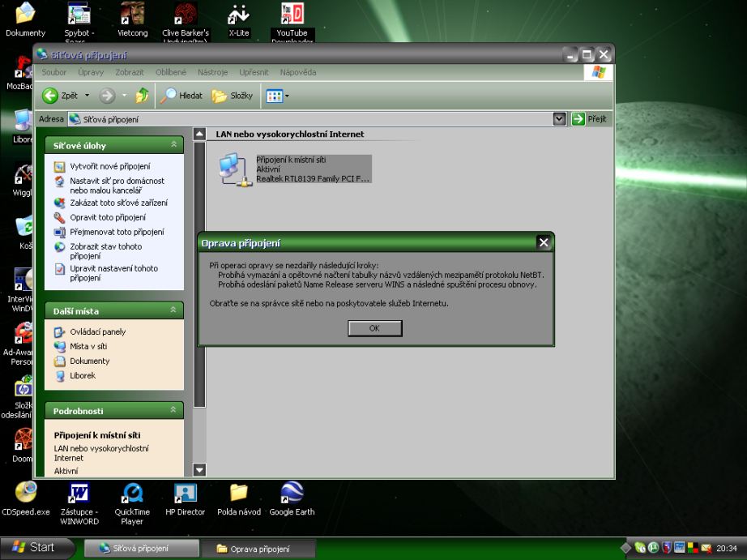Collapse the Podrobnosti panel
The width and height of the screenshot is (747, 560).
click(x=173, y=411)
